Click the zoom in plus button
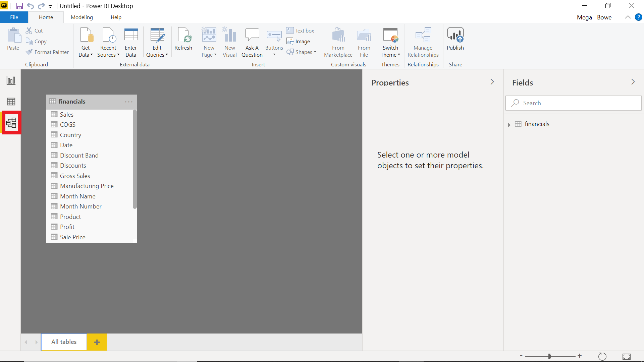 pyautogui.click(x=580, y=356)
